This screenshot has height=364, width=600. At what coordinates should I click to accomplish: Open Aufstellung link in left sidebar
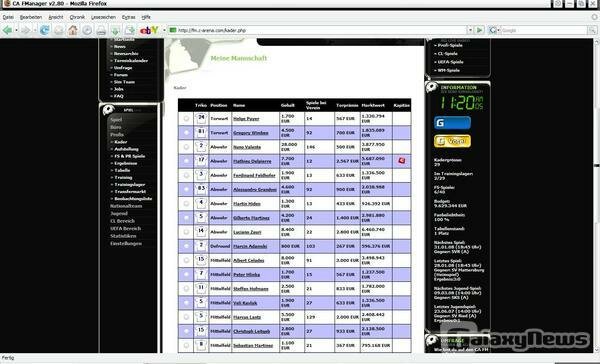(x=126, y=149)
